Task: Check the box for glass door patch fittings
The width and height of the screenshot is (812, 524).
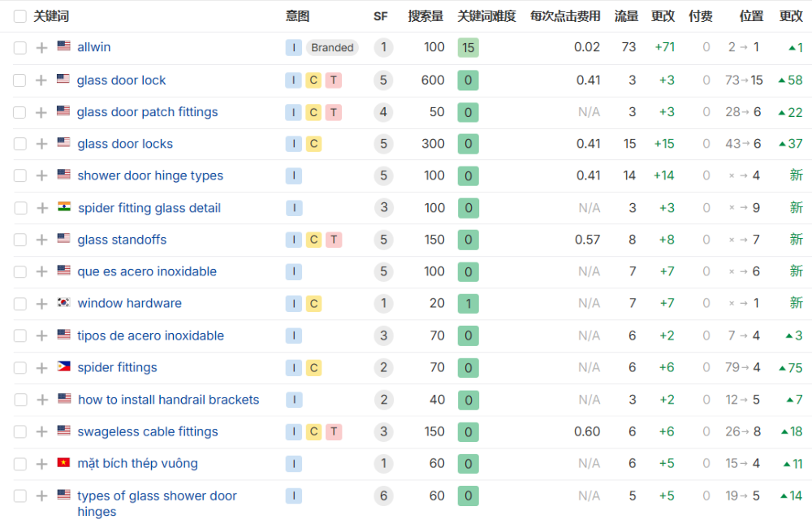Action: pos(20,113)
